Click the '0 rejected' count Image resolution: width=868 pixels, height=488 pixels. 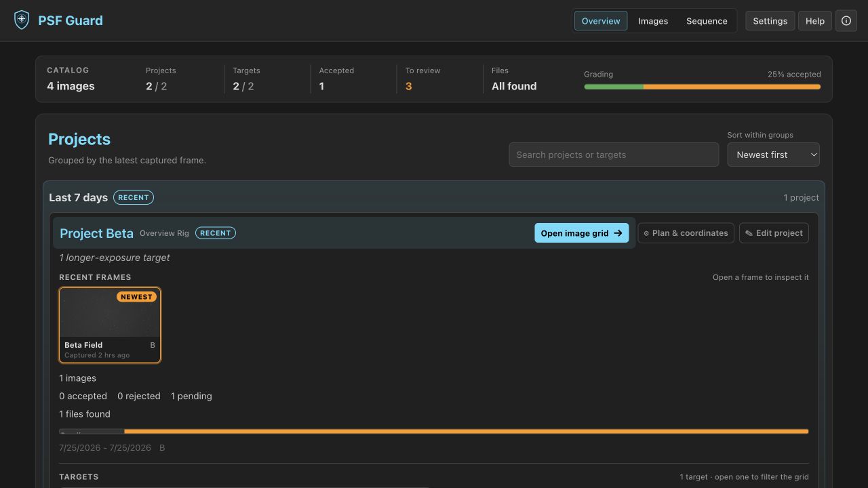tap(139, 396)
